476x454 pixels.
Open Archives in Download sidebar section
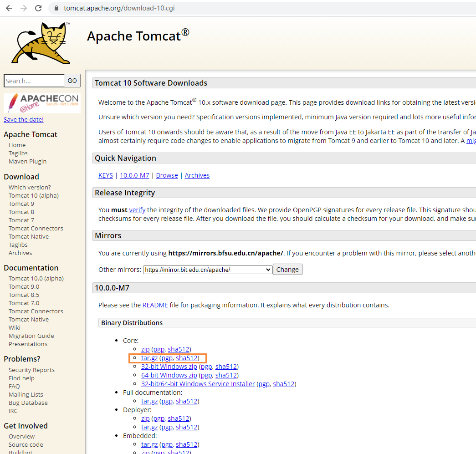coord(20,253)
